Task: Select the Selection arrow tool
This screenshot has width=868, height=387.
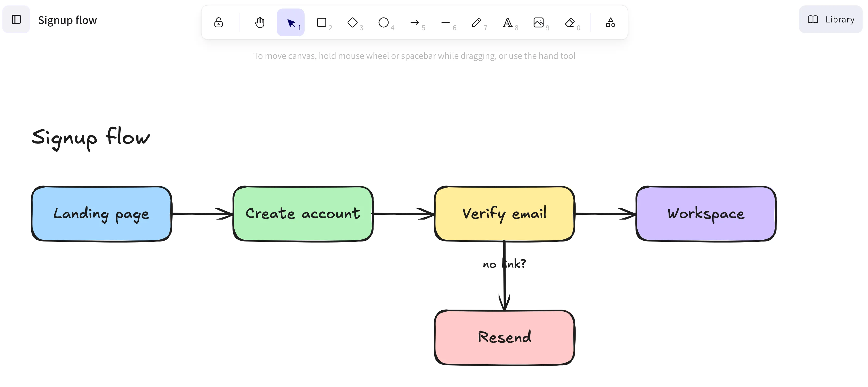Action: click(290, 22)
